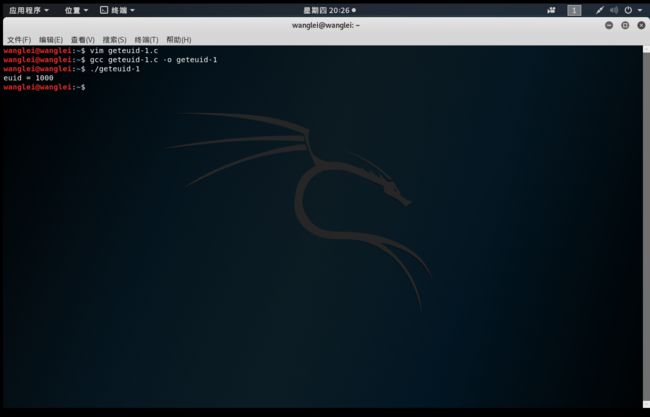Minimize the wanglei@wanglei terminal window
Image resolution: width=650 pixels, height=417 pixels.
tap(609, 26)
